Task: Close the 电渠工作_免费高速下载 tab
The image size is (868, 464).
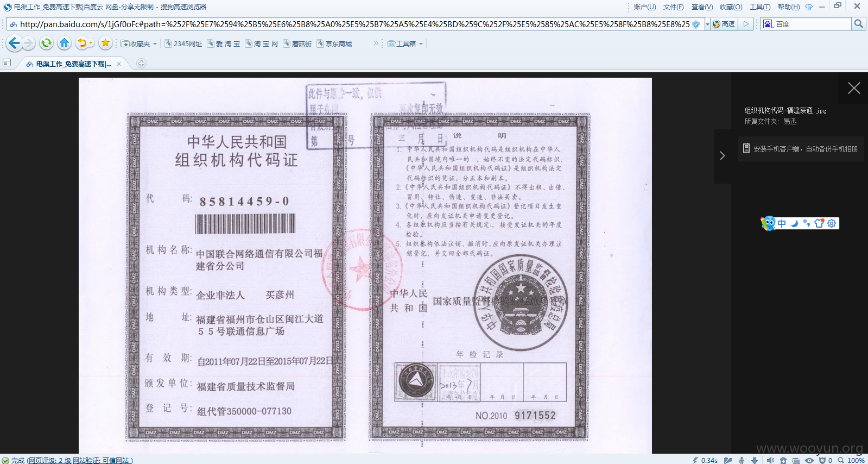Action: pos(119,64)
